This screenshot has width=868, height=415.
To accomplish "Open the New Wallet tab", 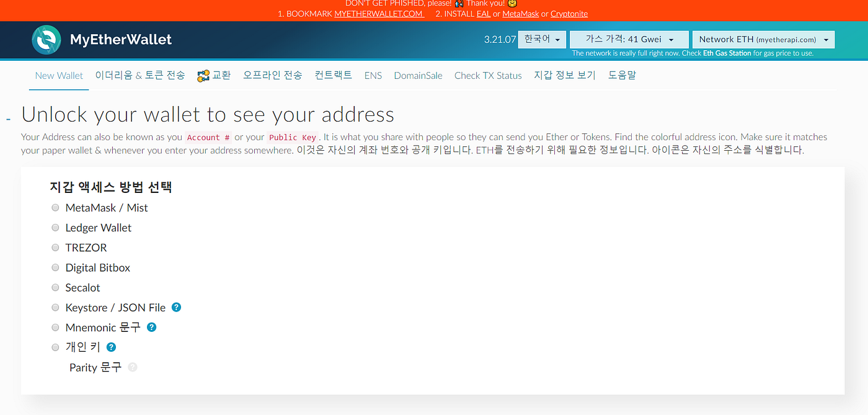I will pyautogui.click(x=59, y=76).
